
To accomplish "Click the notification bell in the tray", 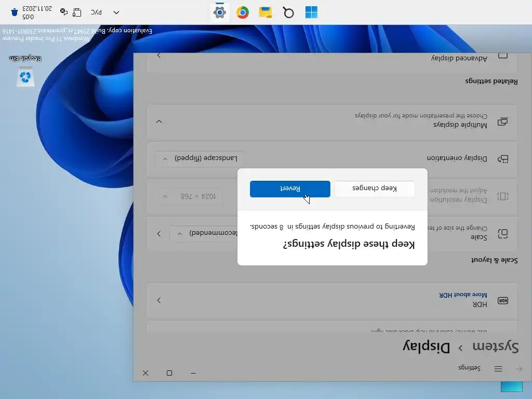I will 14,12.
